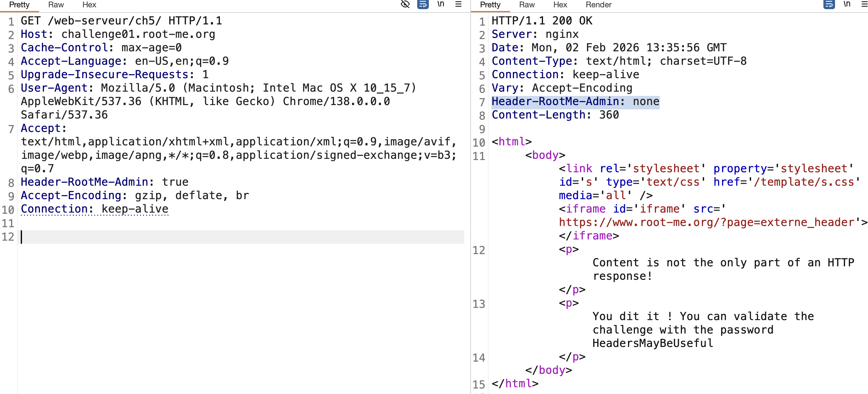Click the Host header line in request
This screenshot has width=868, height=394.
pyautogui.click(x=118, y=35)
